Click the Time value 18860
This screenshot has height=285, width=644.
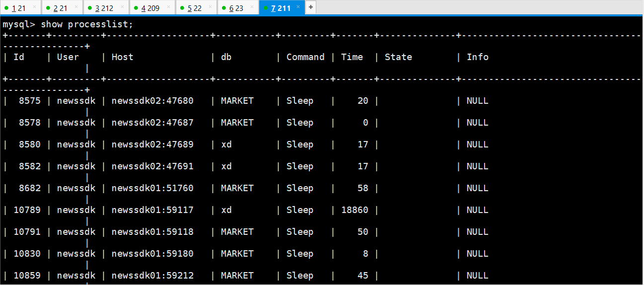pos(355,210)
